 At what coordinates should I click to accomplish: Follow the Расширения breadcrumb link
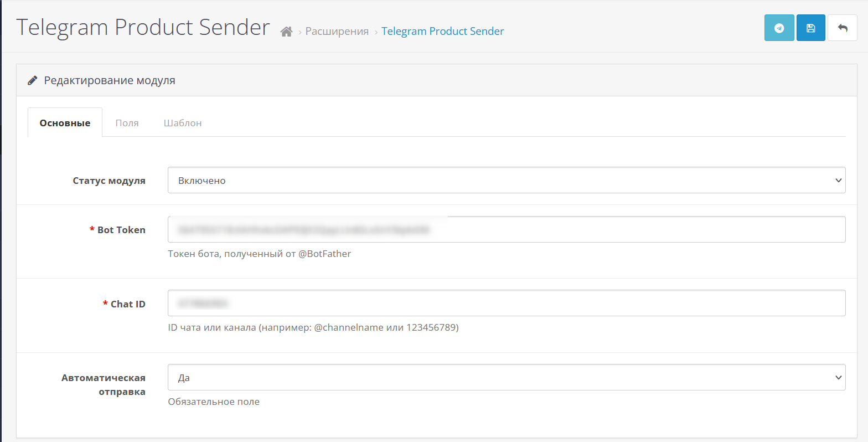tap(337, 32)
